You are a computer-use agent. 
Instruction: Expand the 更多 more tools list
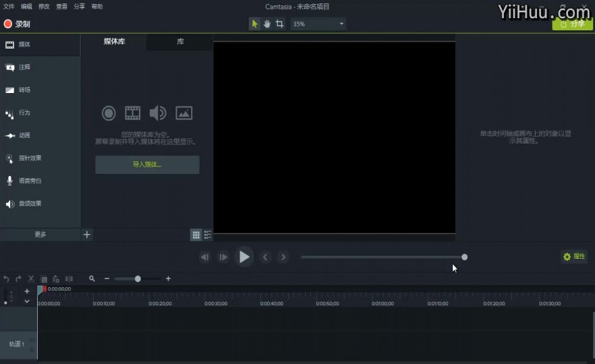click(x=40, y=235)
